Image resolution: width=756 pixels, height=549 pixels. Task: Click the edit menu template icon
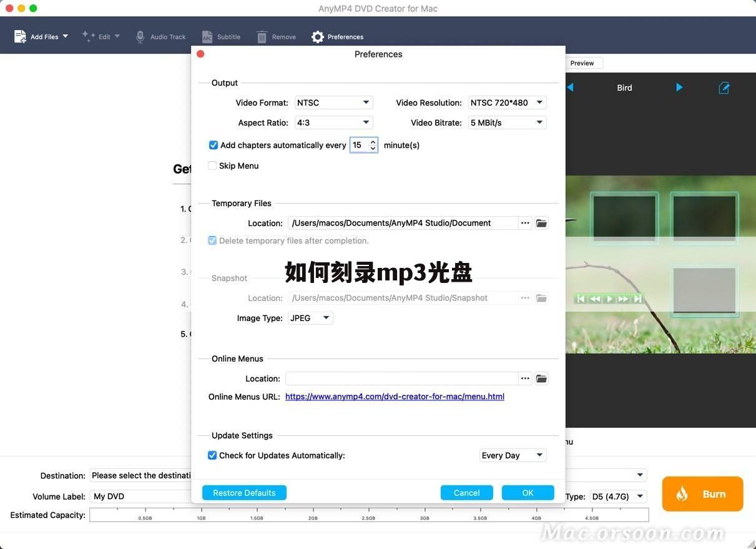724,88
